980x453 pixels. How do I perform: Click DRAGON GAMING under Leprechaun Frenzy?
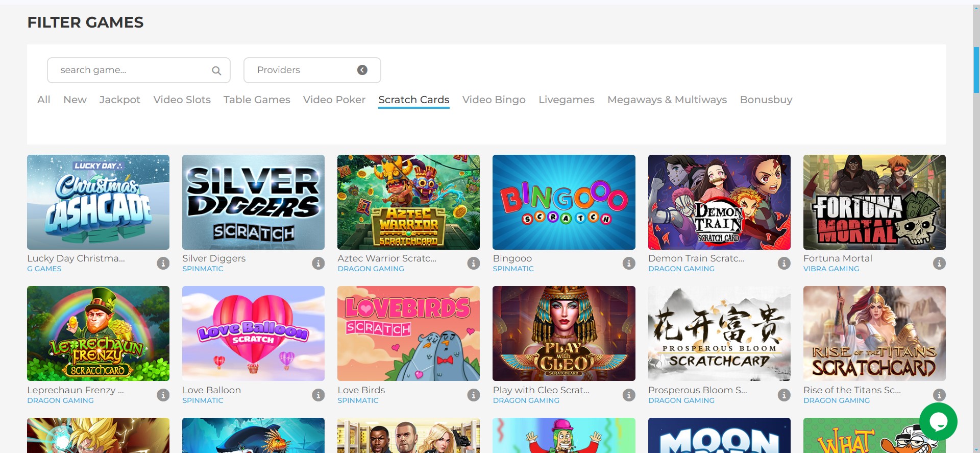click(60, 400)
